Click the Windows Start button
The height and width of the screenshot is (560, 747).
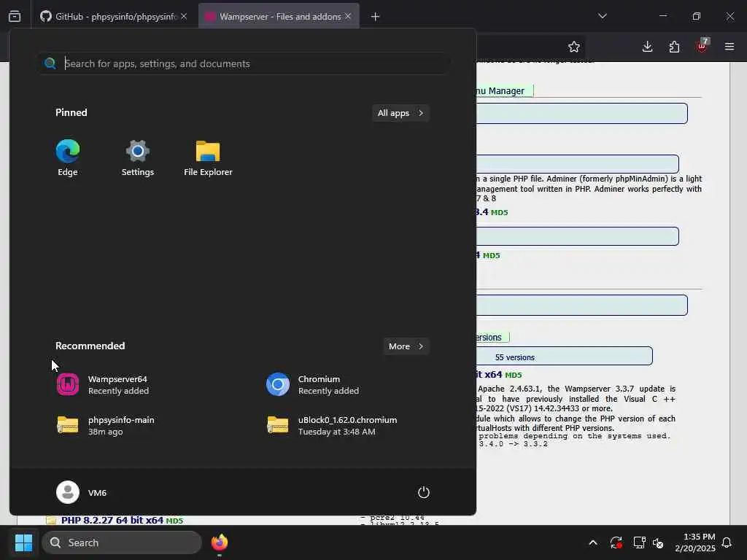pyautogui.click(x=23, y=542)
